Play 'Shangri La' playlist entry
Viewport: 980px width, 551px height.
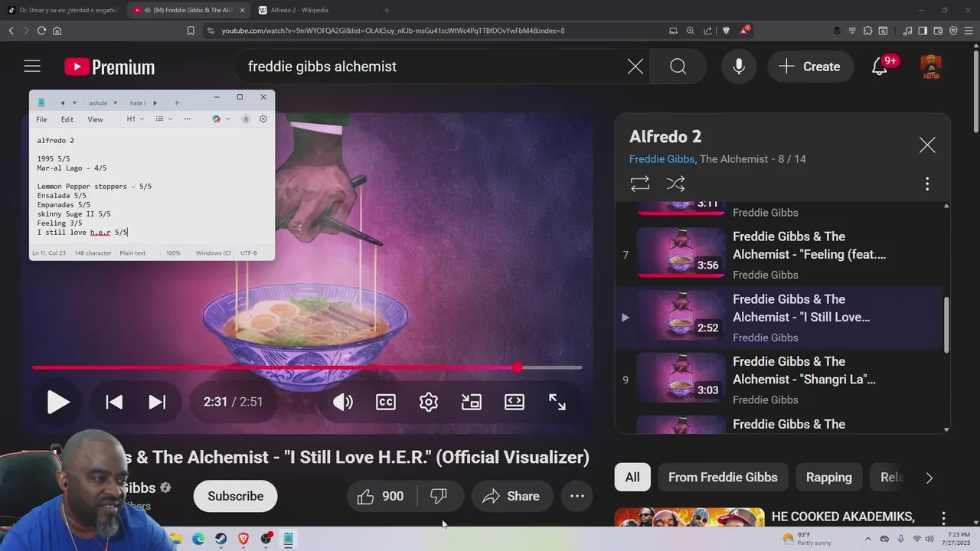pyautogui.click(x=779, y=380)
